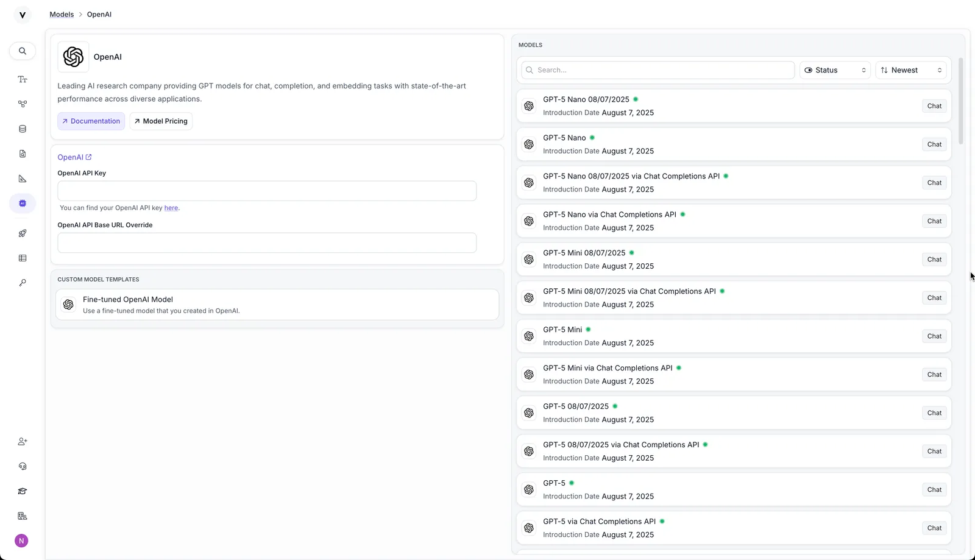The image size is (975, 560).
Task: Open the organization building icon
Action: (23, 516)
